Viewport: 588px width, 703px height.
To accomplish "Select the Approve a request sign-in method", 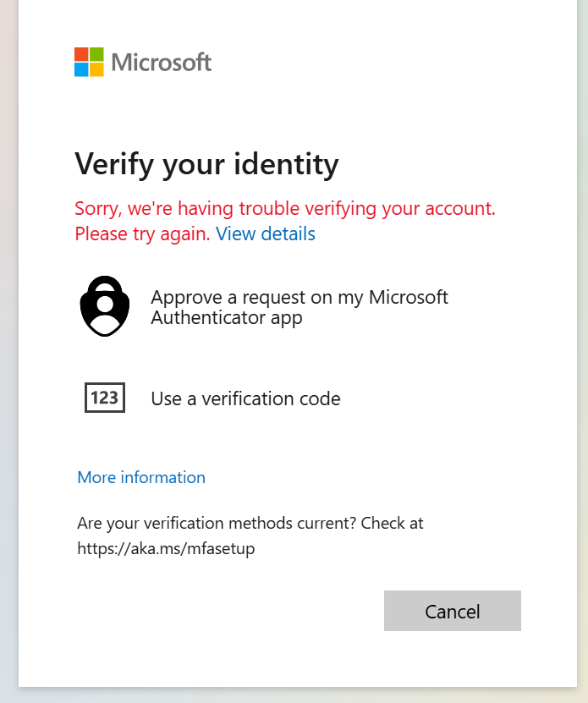I will point(254,306).
